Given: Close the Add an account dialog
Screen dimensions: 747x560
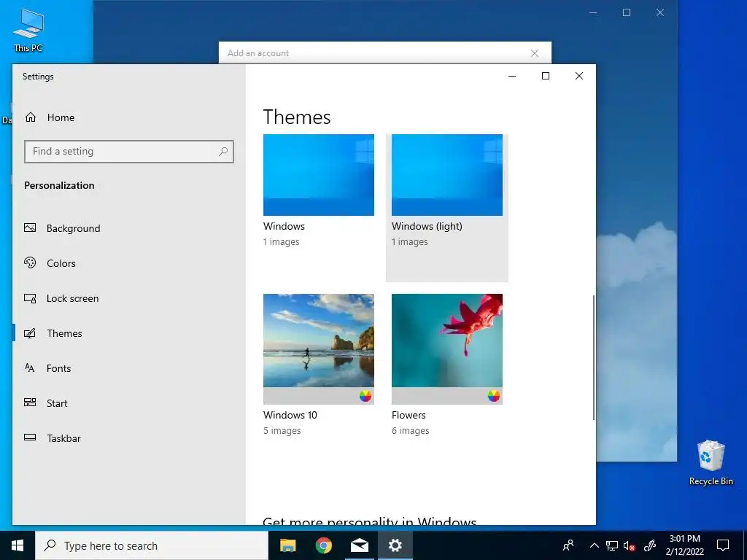Looking at the screenshot, I should (535, 53).
